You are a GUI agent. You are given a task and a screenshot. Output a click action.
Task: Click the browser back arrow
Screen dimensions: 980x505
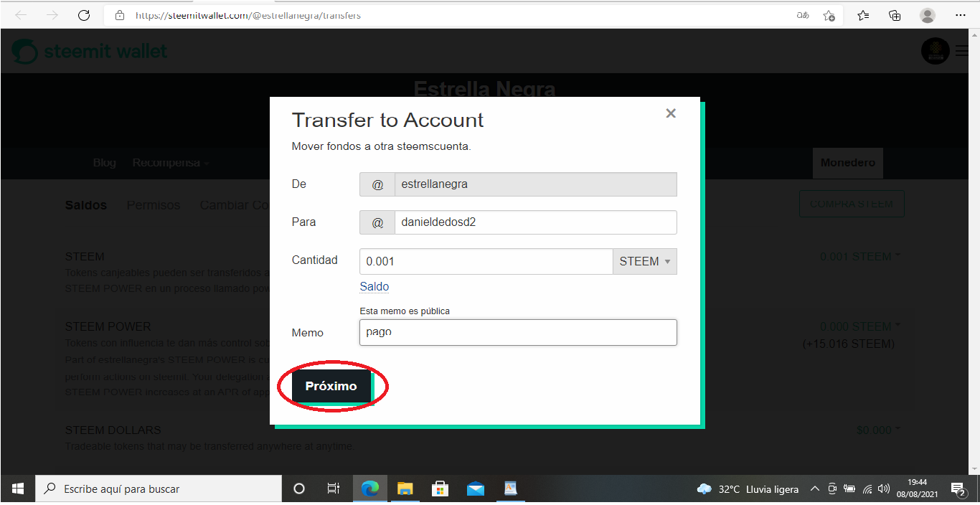tap(20, 15)
